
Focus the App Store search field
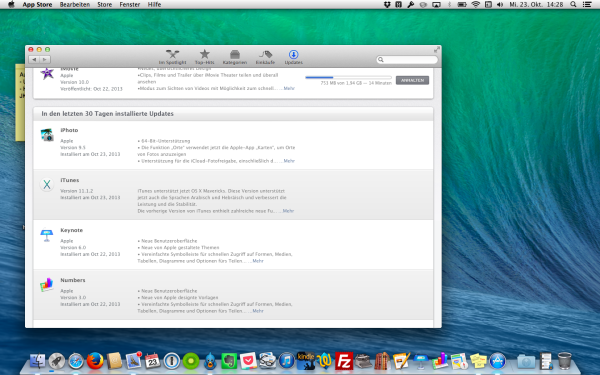[407, 60]
